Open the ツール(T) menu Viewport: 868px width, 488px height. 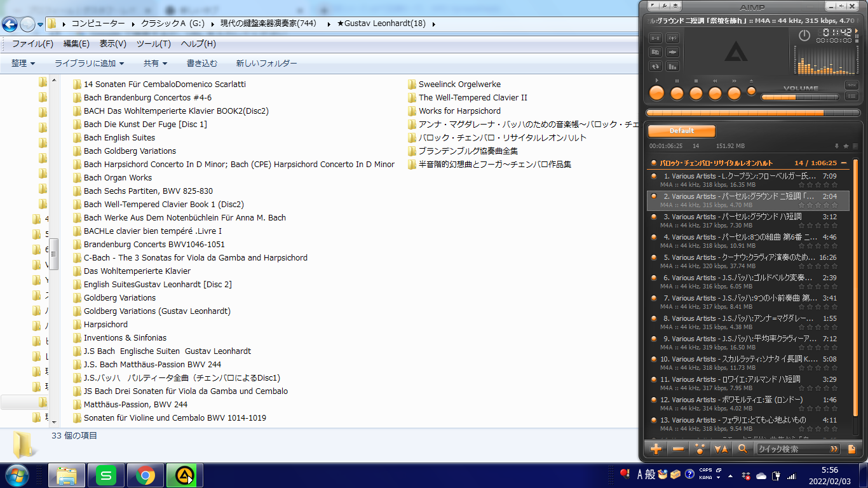tap(153, 44)
